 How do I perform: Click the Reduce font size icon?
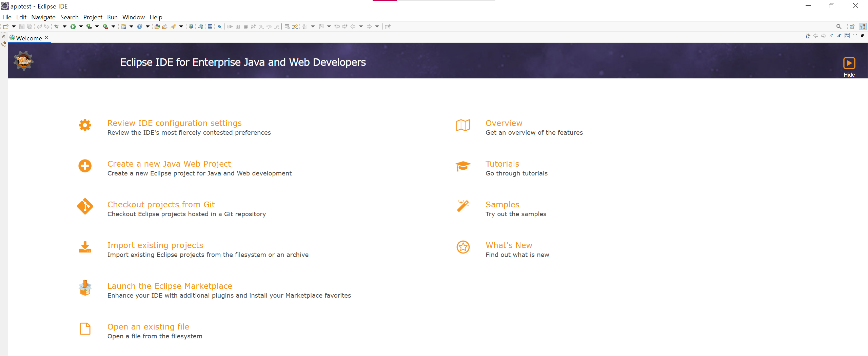[831, 36]
